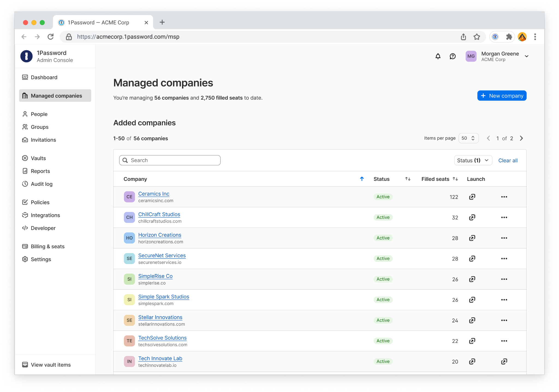The height and width of the screenshot is (392, 559).
Task: Click the New company button
Action: coord(502,96)
